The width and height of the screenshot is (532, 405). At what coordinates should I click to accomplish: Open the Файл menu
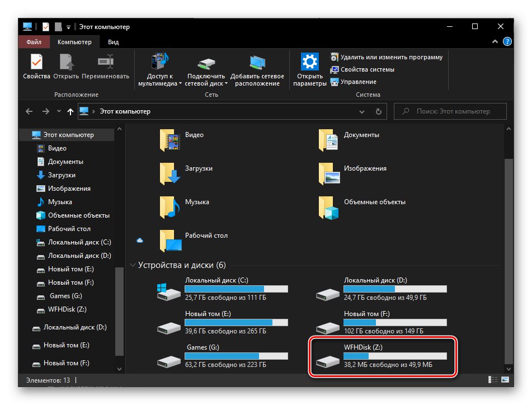[x=34, y=41]
